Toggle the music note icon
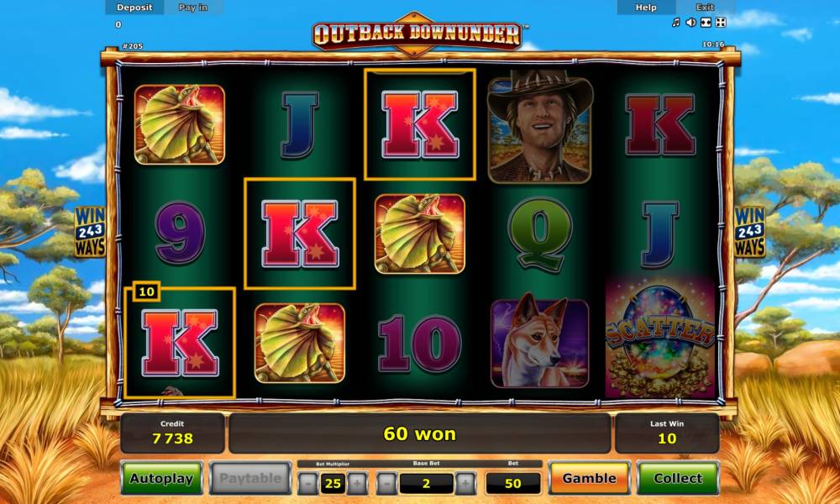This screenshot has width=840, height=504. (x=675, y=22)
